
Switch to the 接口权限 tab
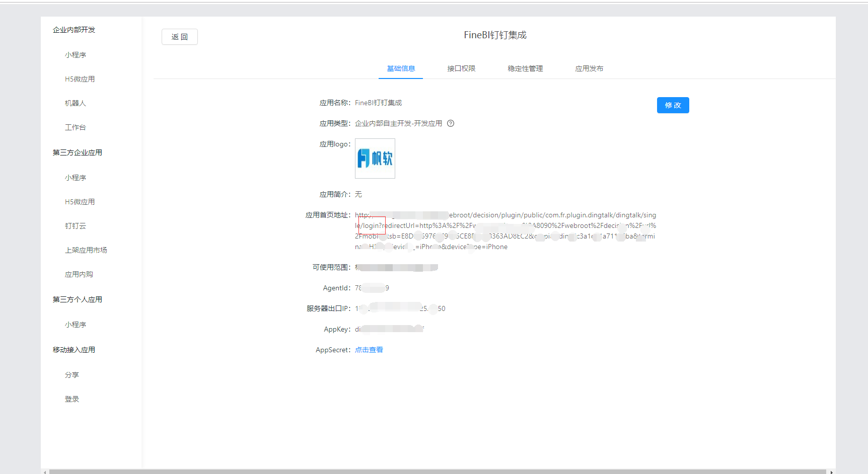point(461,68)
